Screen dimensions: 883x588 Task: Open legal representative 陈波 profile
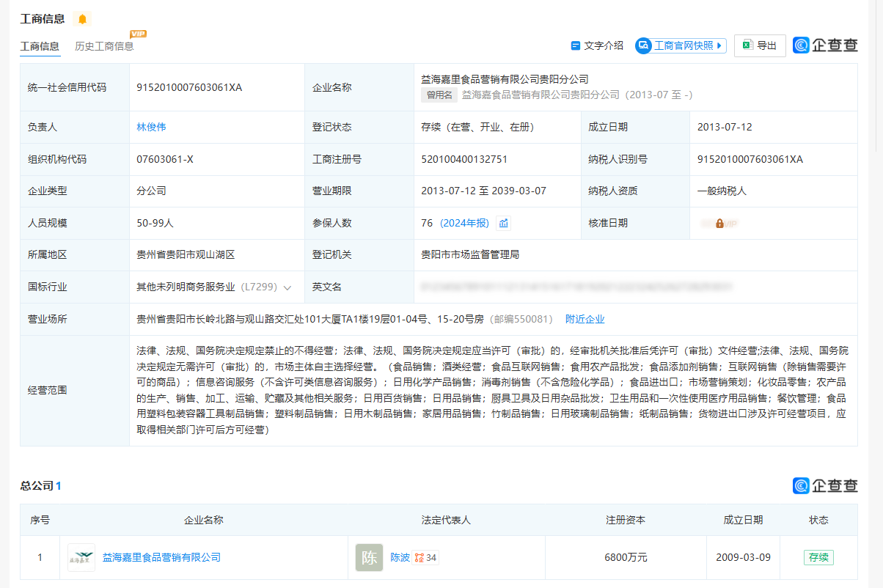400,557
